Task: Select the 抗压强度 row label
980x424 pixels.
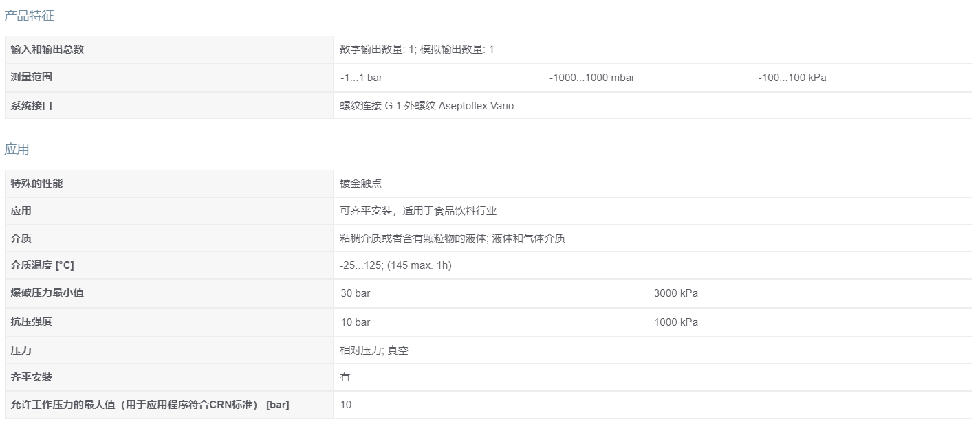Action: tap(32, 321)
